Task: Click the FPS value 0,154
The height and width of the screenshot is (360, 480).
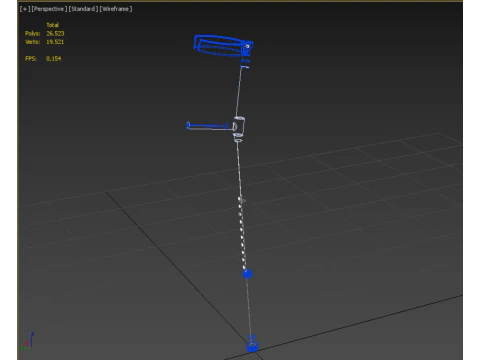Action: click(53, 58)
